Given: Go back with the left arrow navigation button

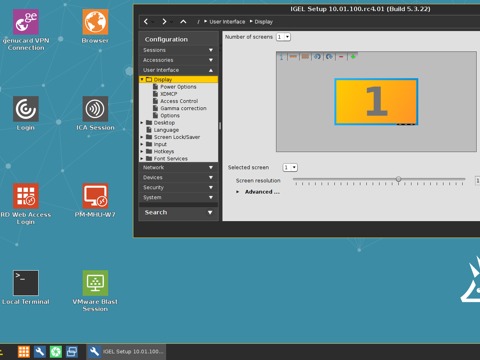Looking at the screenshot, I should (x=146, y=22).
